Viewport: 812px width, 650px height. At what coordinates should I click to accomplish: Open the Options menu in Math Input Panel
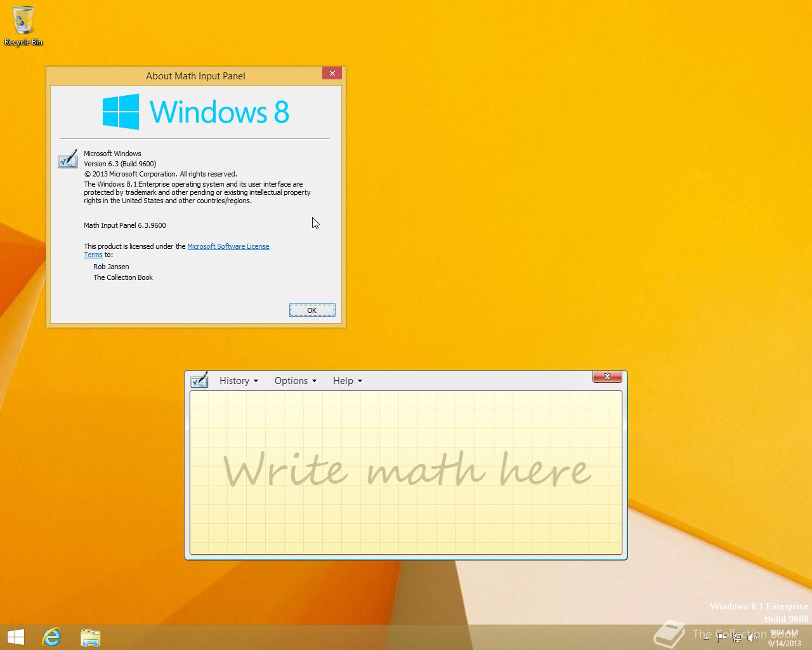(x=295, y=381)
